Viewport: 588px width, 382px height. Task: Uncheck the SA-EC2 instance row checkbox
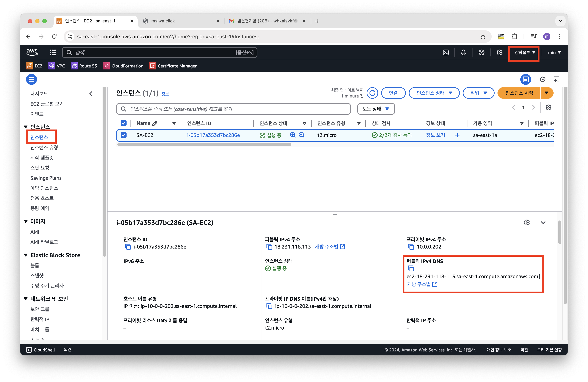tap(123, 135)
